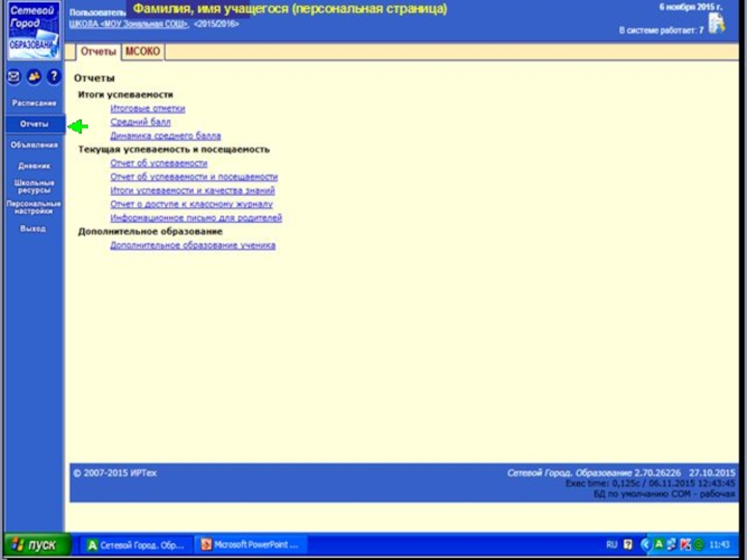Image resolution: width=747 pixels, height=560 pixels.
Task: Go to Персональные настройки menu item
Action: [x=34, y=207]
